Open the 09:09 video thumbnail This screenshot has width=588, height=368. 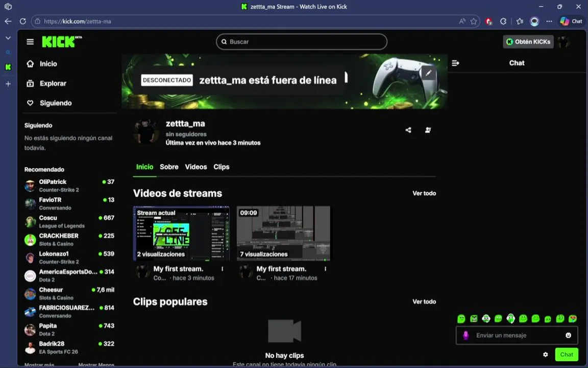click(283, 233)
